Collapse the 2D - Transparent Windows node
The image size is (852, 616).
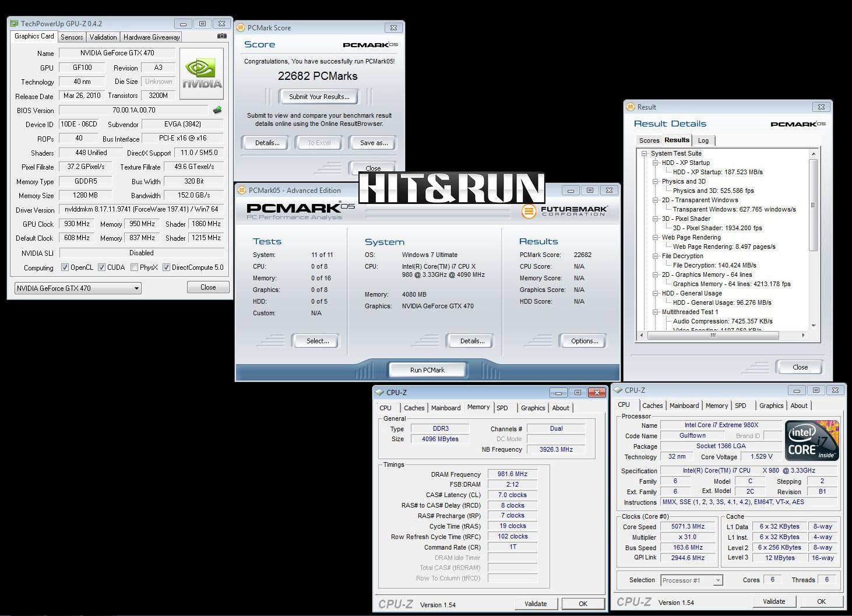[656, 200]
